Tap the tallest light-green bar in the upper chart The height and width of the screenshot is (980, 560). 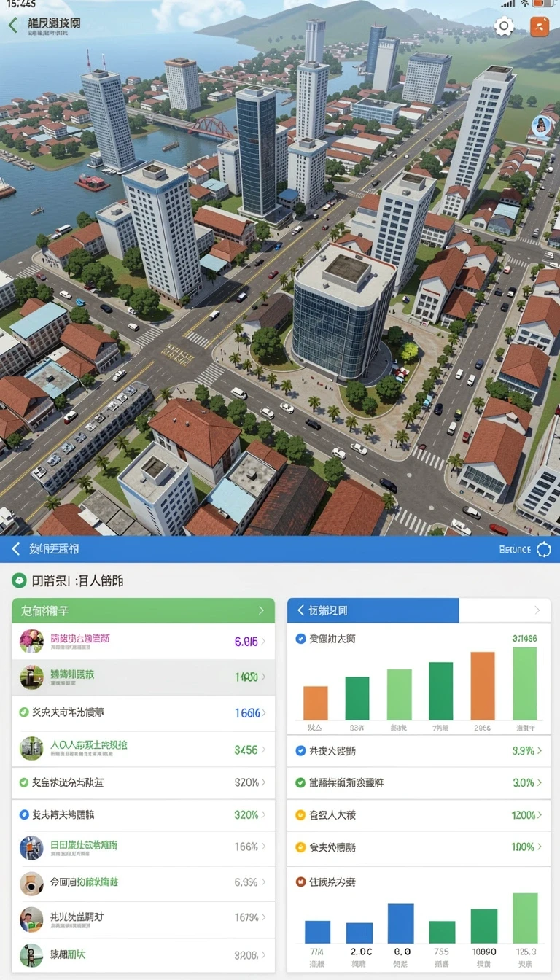point(524,684)
